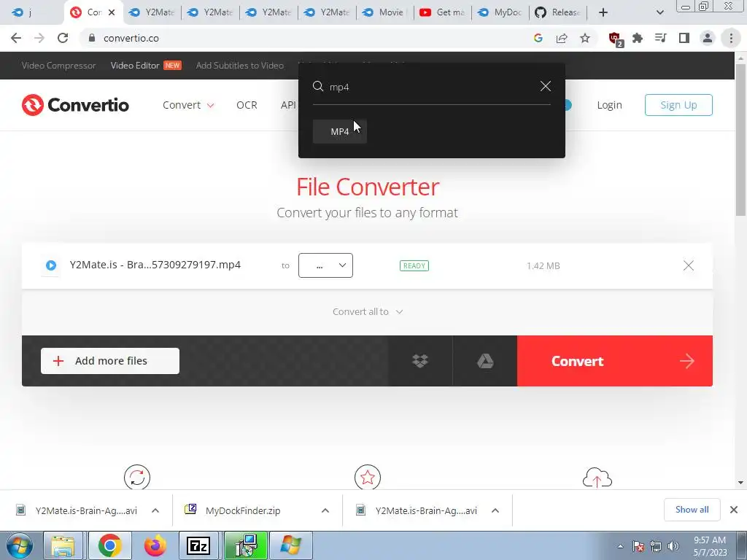This screenshot has width=747, height=560.
Task: Click Add more files button
Action: (x=110, y=361)
